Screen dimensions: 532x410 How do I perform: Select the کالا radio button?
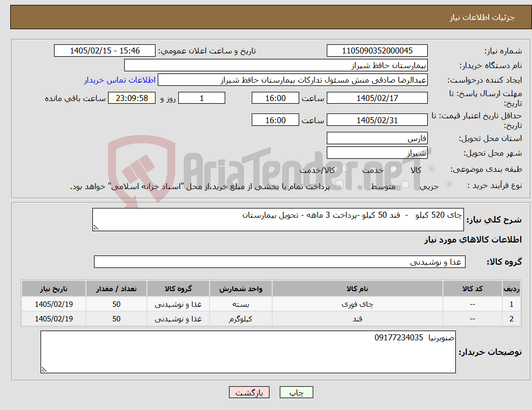pyautogui.click(x=432, y=169)
